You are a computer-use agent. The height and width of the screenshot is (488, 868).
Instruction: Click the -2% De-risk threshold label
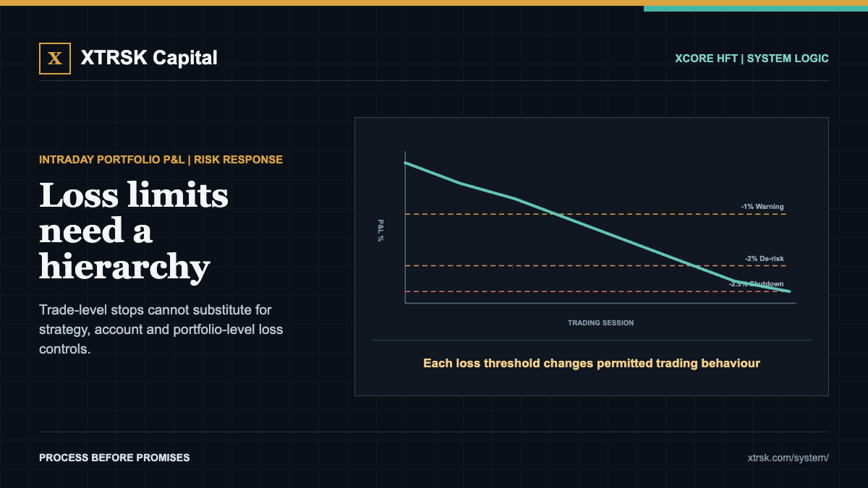(x=764, y=258)
